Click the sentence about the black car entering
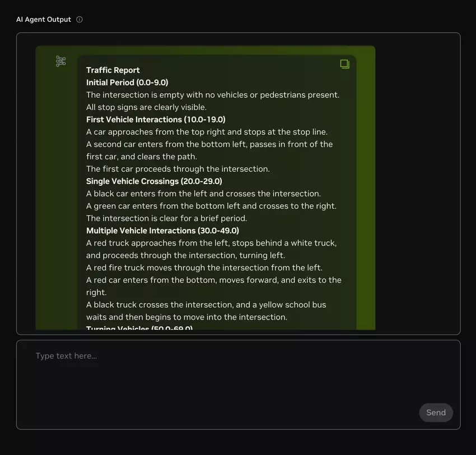 [203, 193]
